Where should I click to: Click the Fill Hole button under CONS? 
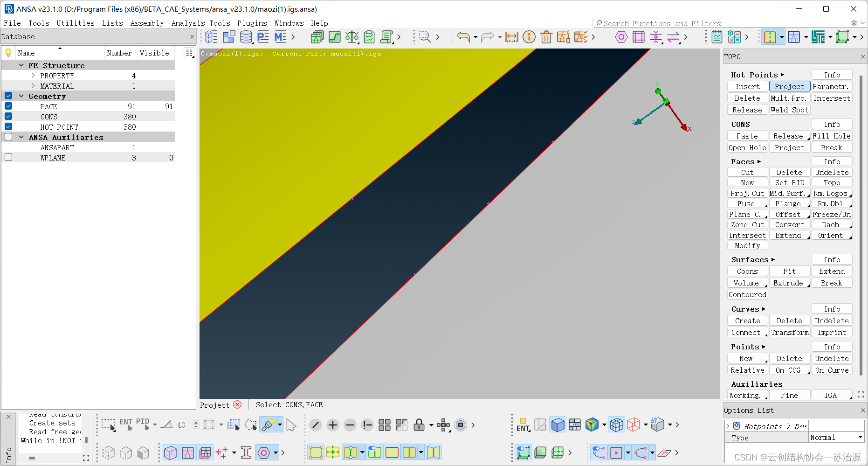[832, 136]
